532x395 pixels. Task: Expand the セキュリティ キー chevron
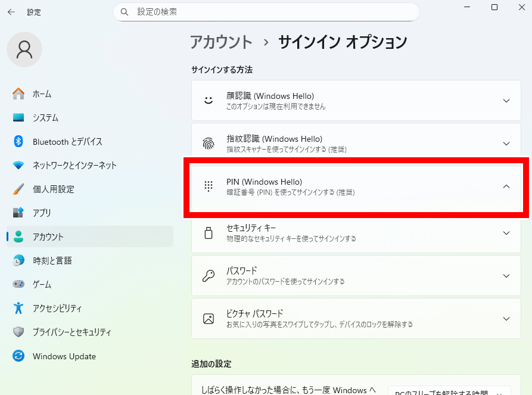tap(506, 233)
